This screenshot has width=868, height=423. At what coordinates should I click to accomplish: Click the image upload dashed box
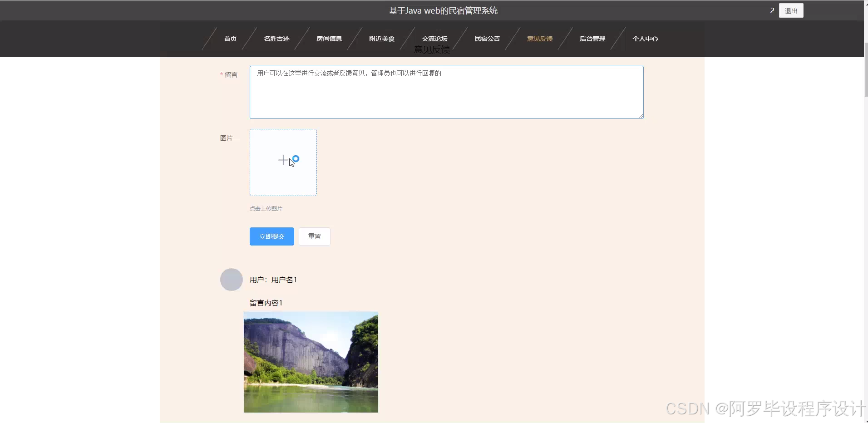(x=283, y=162)
